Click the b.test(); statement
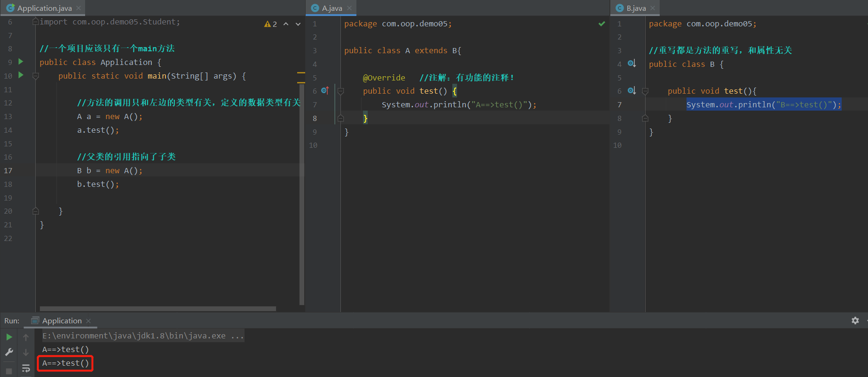 (x=98, y=184)
